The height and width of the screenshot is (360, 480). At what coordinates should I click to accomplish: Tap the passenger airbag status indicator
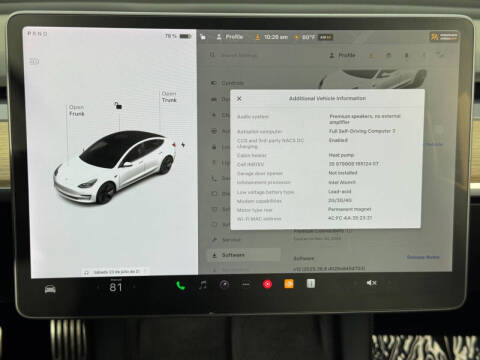(x=444, y=37)
